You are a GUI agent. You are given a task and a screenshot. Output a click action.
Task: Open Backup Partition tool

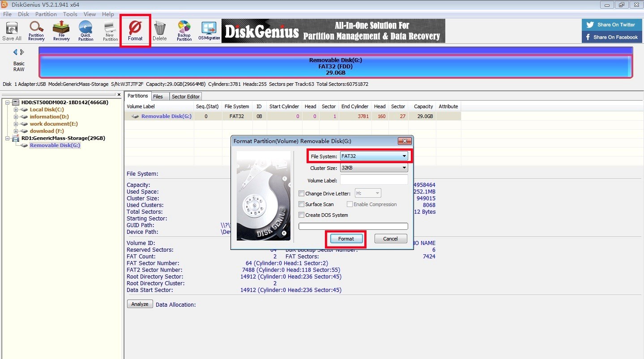[184, 31]
